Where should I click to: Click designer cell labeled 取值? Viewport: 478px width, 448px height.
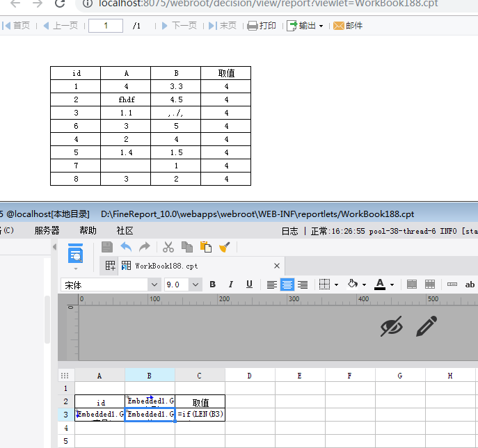(200, 401)
